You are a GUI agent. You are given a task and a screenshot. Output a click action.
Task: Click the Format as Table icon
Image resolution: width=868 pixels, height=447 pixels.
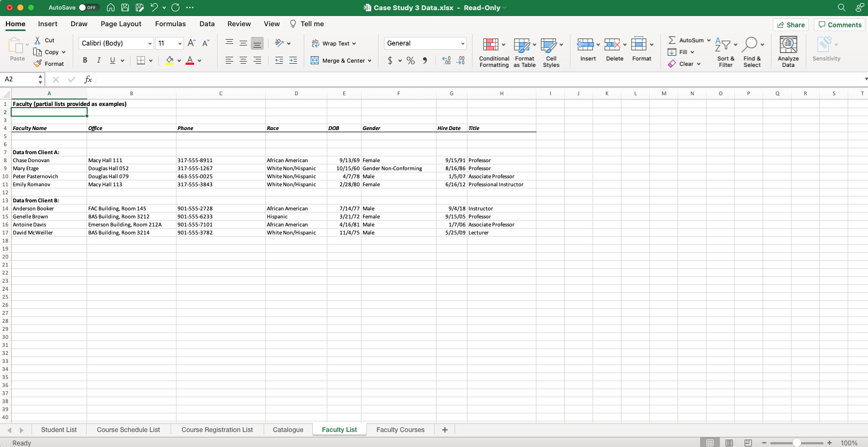tap(521, 45)
